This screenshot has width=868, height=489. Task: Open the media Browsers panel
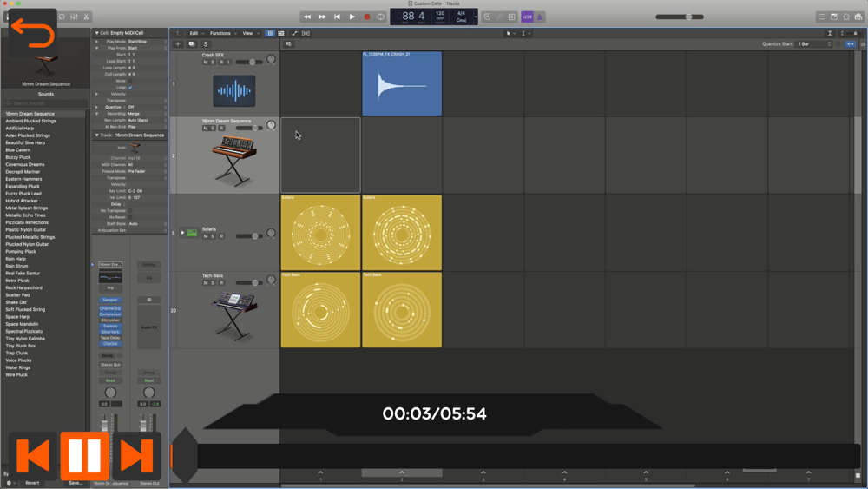tap(858, 17)
